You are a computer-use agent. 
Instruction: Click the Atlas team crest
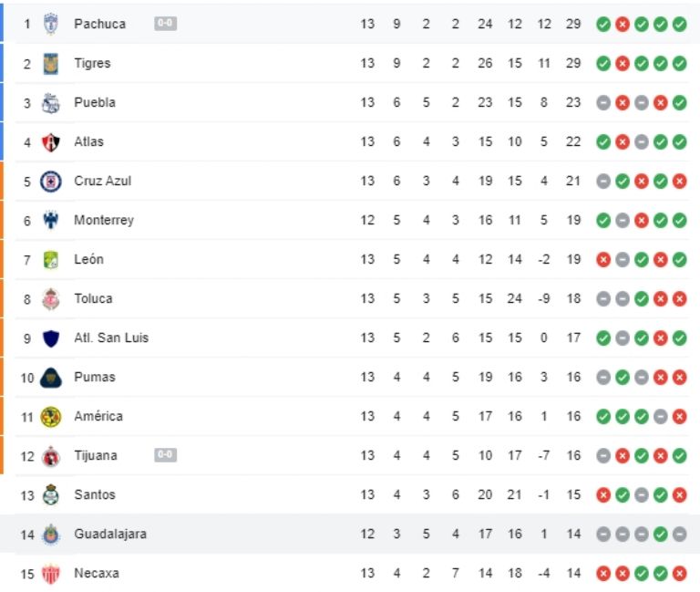point(51,142)
